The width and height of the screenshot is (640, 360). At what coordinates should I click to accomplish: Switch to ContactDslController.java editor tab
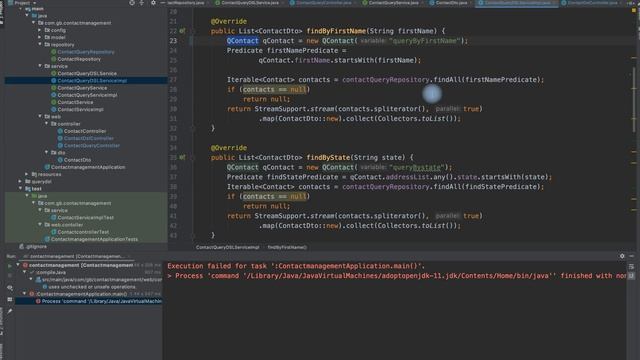[x=592, y=3]
